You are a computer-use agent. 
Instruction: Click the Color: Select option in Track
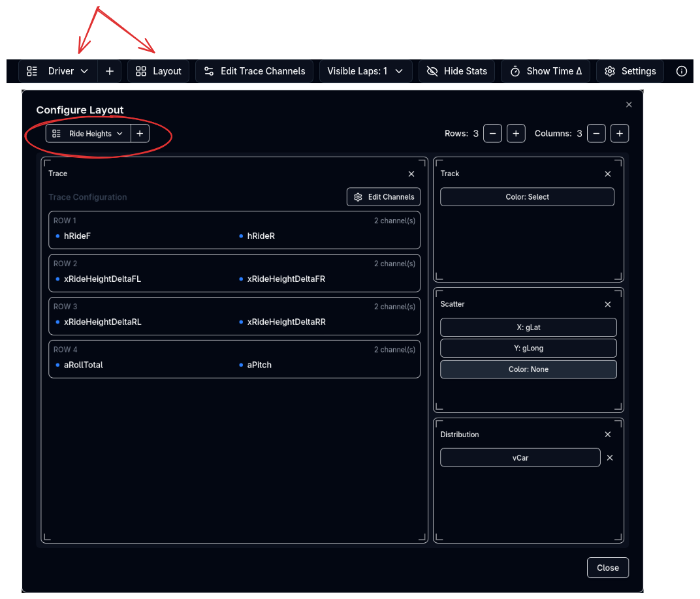(x=527, y=197)
